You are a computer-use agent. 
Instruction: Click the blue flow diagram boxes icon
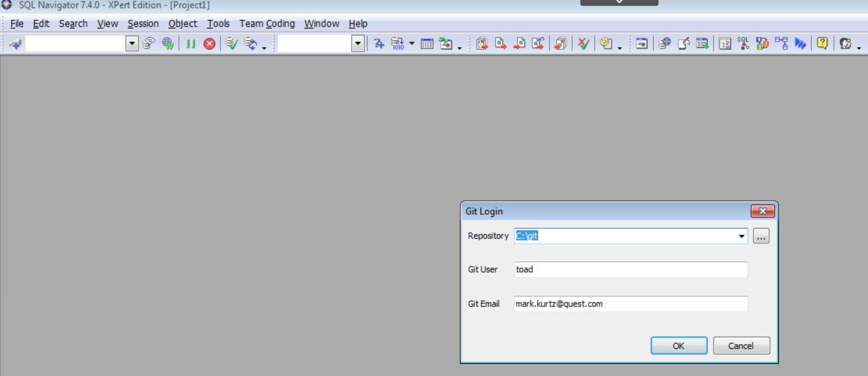tap(781, 43)
